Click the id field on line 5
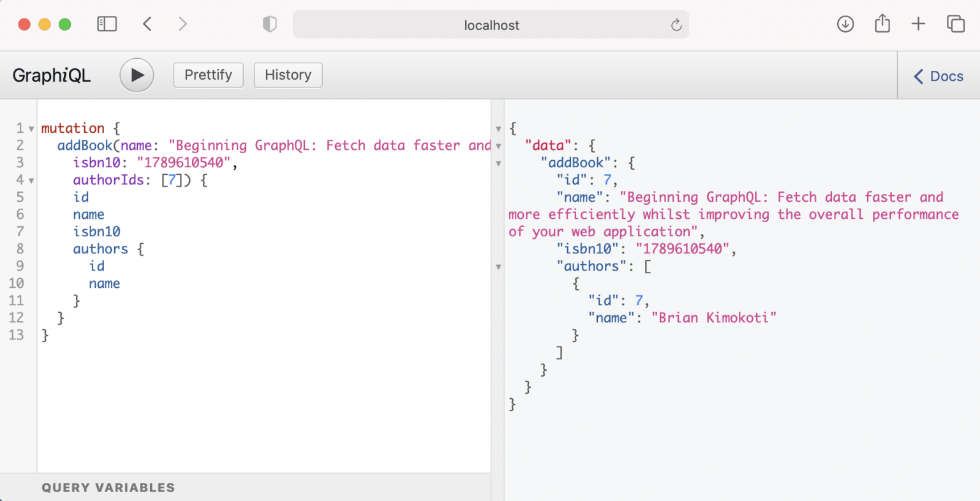Viewport: 980px width, 501px height. tap(81, 197)
